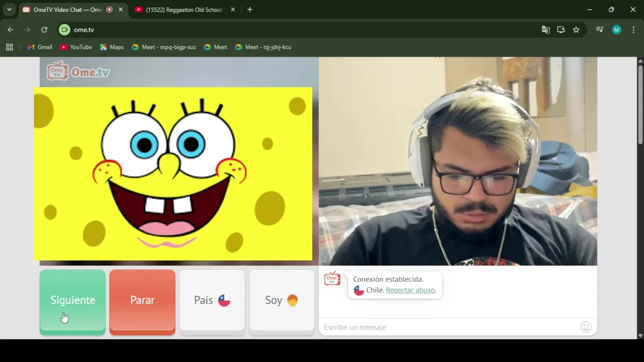Open Google Translate page icon
This screenshot has width=644, height=362.
546,30
